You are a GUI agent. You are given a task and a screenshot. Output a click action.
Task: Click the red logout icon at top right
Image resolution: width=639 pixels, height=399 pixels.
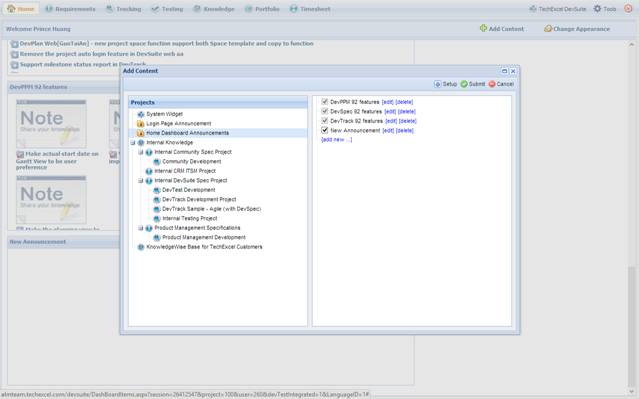(x=628, y=9)
